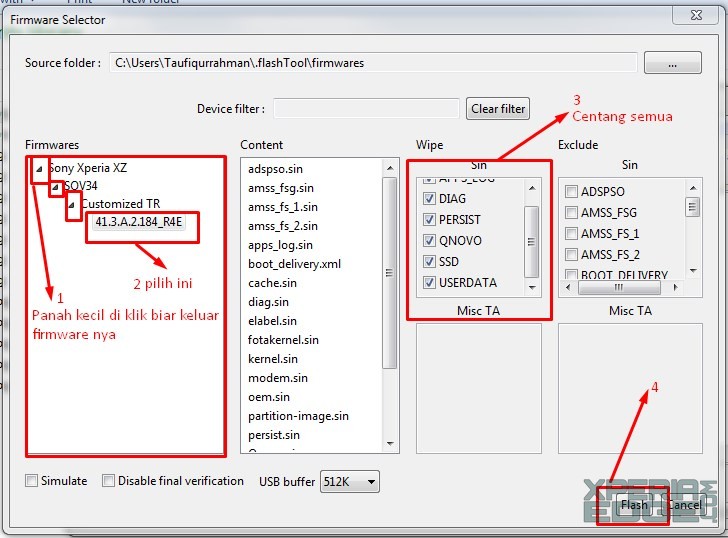Image resolution: width=728 pixels, height=538 pixels.
Task: Uncheck the PERSIST wipe checkbox
Action: click(429, 220)
